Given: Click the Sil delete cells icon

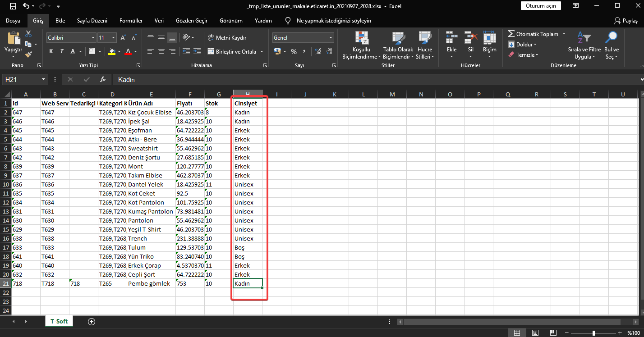Looking at the screenshot, I should (471, 38).
